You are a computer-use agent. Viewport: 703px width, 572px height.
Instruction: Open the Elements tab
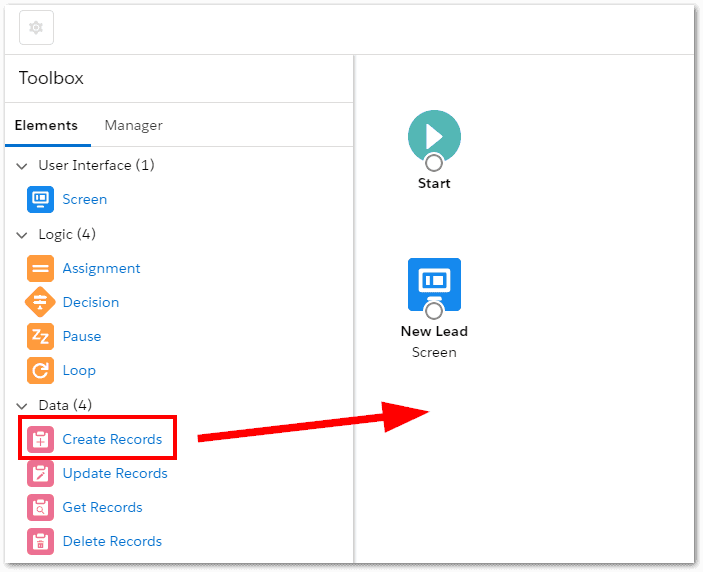pyautogui.click(x=46, y=125)
